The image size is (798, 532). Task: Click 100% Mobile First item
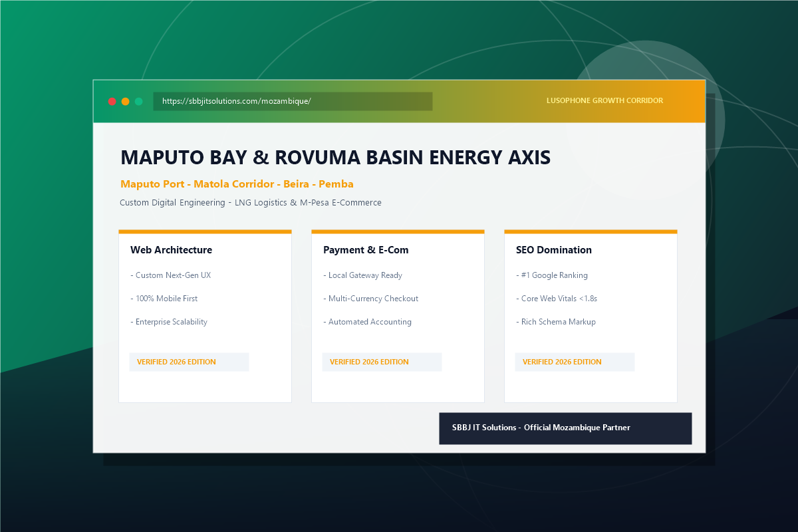(x=164, y=299)
